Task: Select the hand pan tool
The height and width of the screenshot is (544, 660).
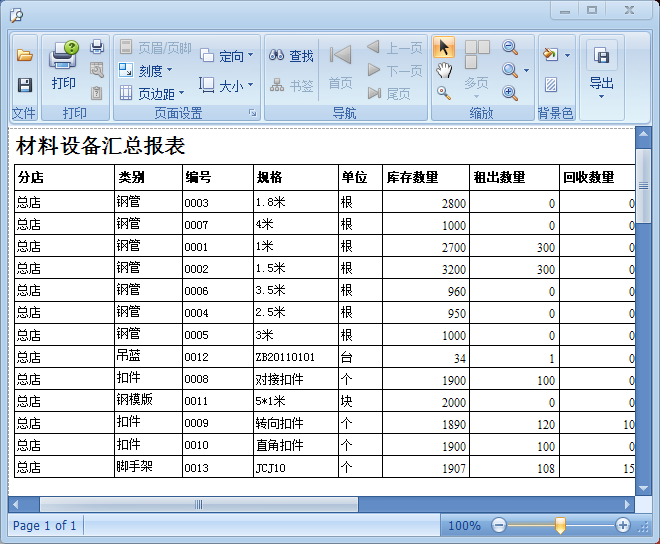Action: 445,70
